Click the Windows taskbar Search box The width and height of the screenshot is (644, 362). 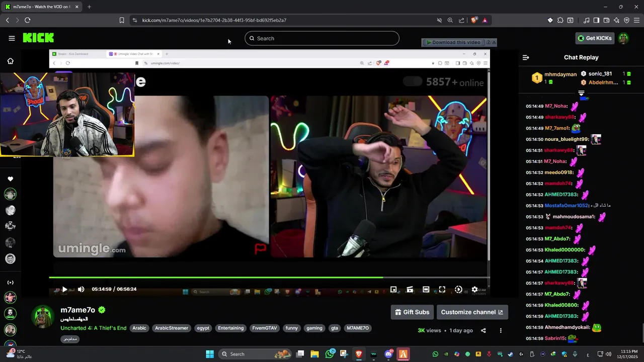(256, 354)
